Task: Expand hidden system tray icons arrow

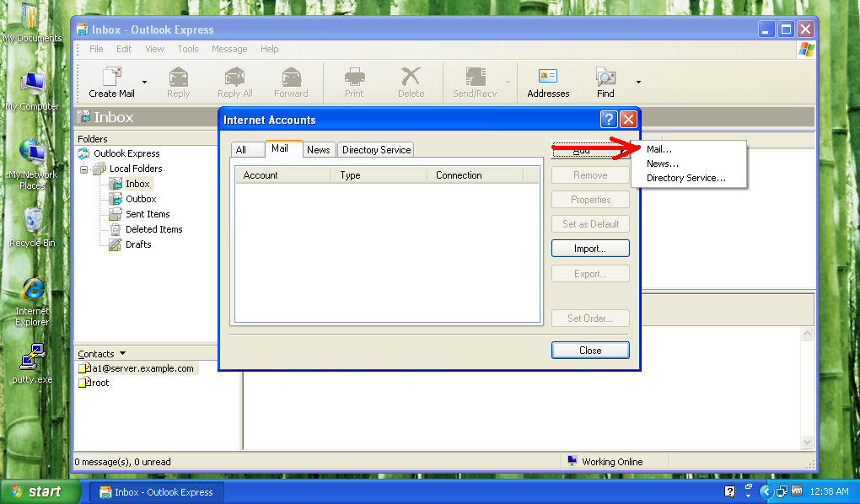Action: click(766, 492)
